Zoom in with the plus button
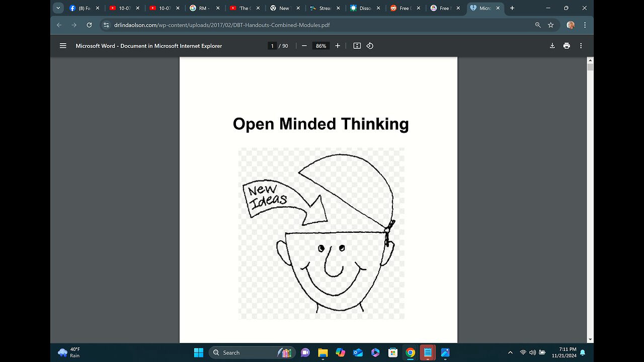Viewport: 644px width, 362px height. 338,46
